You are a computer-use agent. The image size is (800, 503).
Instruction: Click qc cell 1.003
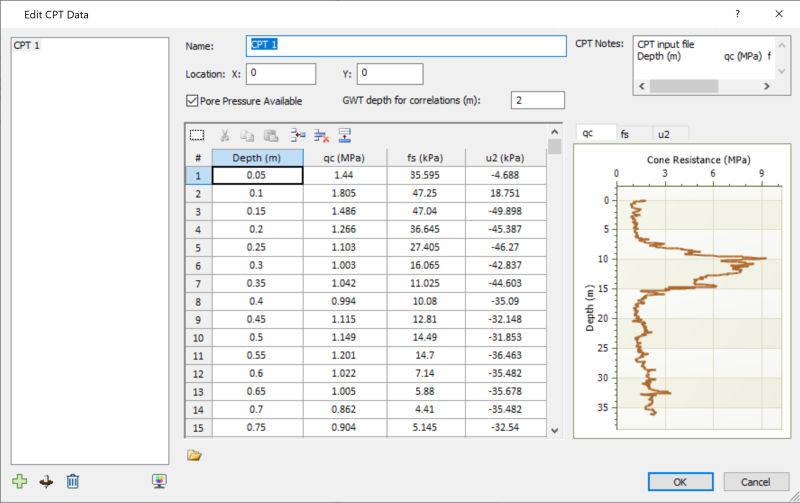tap(345, 265)
